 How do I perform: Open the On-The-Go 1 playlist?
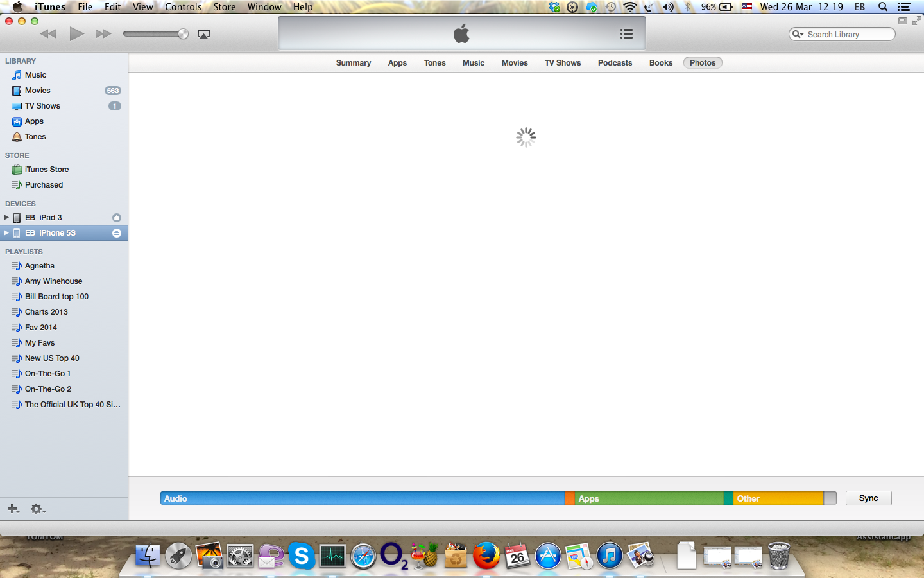point(64,374)
